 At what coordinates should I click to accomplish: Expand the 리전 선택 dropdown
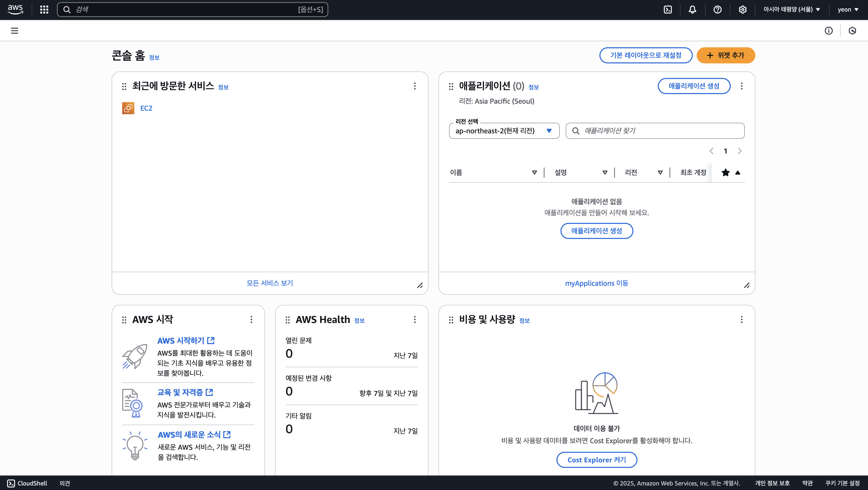click(x=504, y=131)
